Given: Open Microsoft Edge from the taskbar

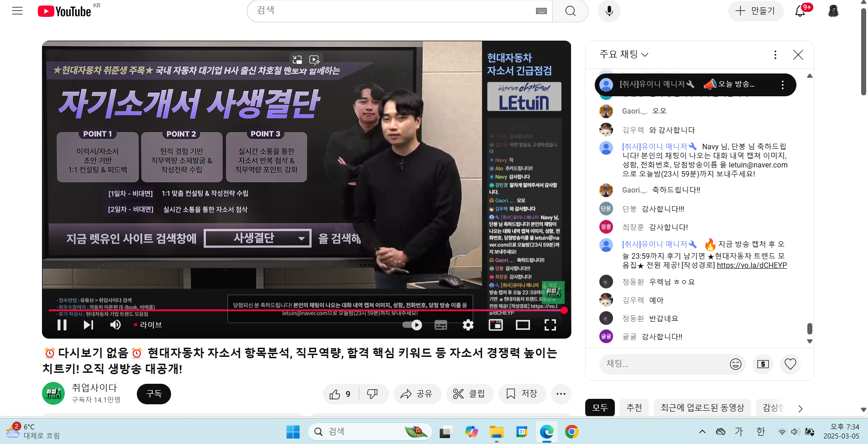Looking at the screenshot, I should tap(546, 432).
